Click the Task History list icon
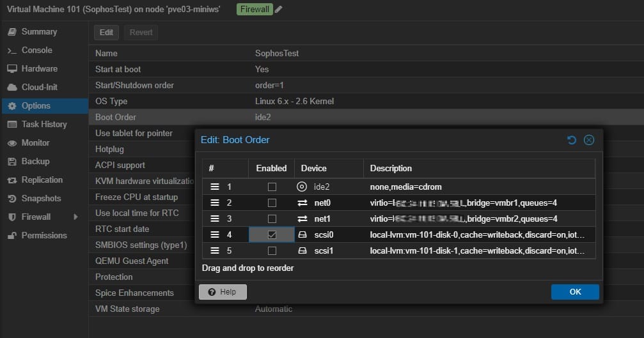 pyautogui.click(x=12, y=125)
